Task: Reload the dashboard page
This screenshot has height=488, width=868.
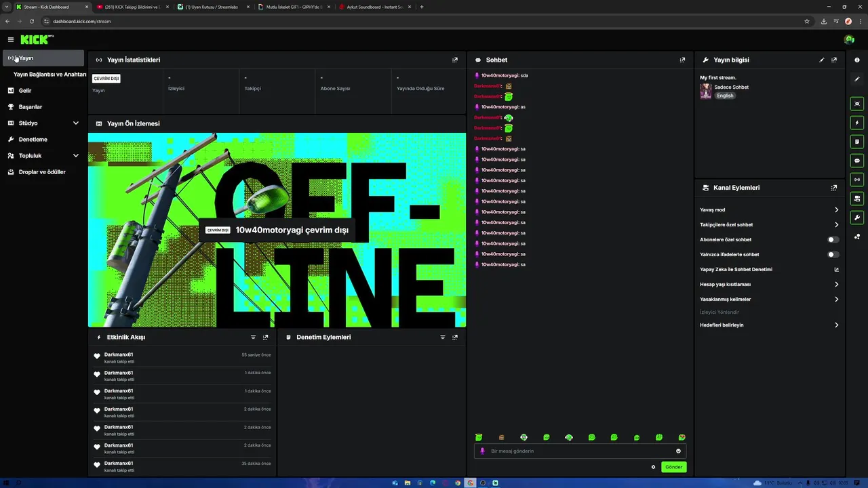Action: coord(31,21)
